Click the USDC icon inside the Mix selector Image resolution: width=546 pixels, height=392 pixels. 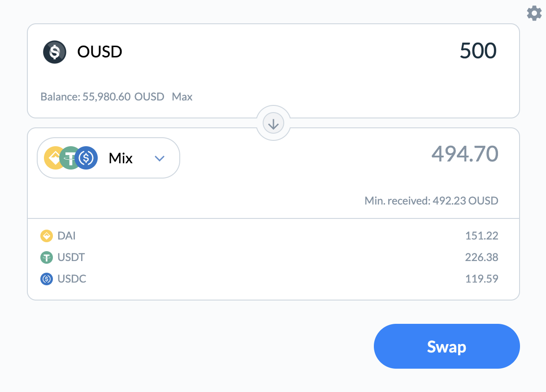[x=86, y=158]
